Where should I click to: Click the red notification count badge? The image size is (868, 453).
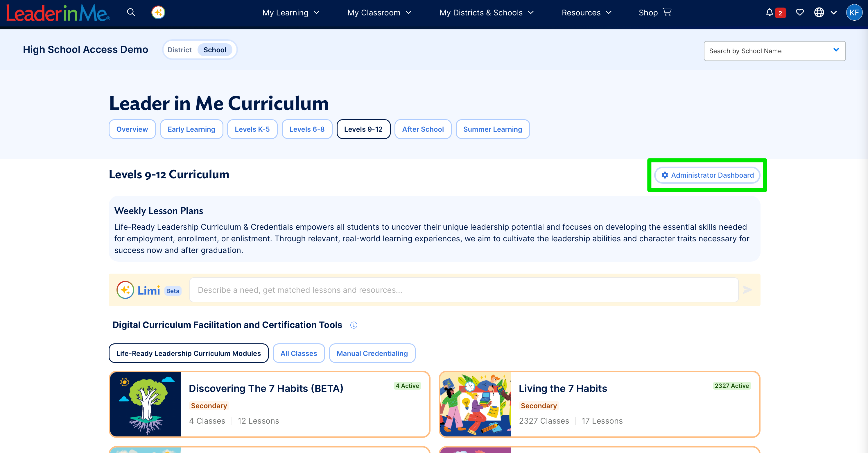[780, 13]
